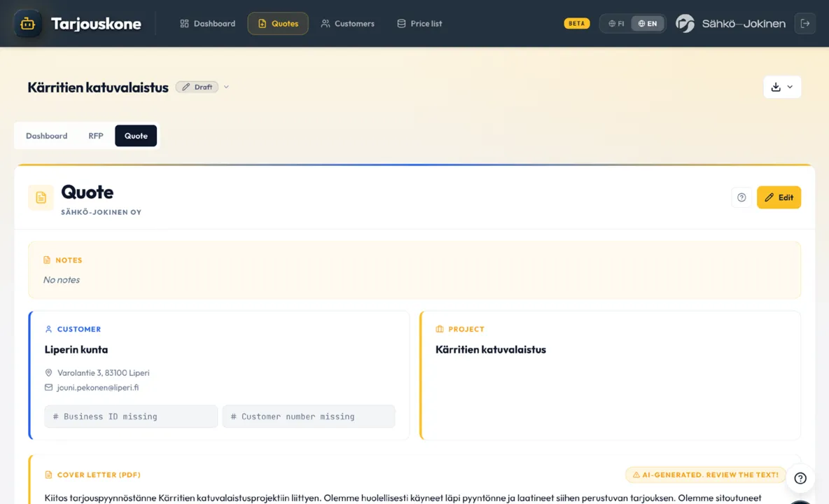829x504 pixels.
Task: Open the floating help button at bottom right
Action: pos(800,478)
